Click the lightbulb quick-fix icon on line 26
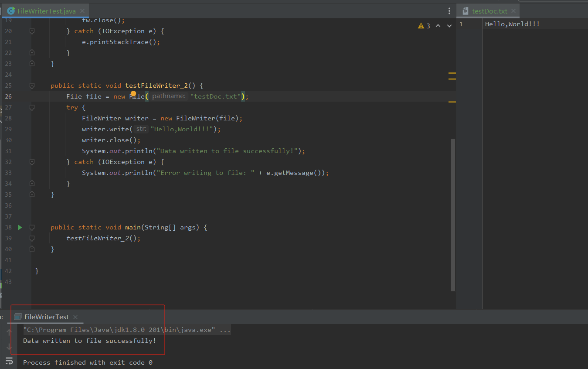The width and height of the screenshot is (588, 369). click(x=133, y=94)
